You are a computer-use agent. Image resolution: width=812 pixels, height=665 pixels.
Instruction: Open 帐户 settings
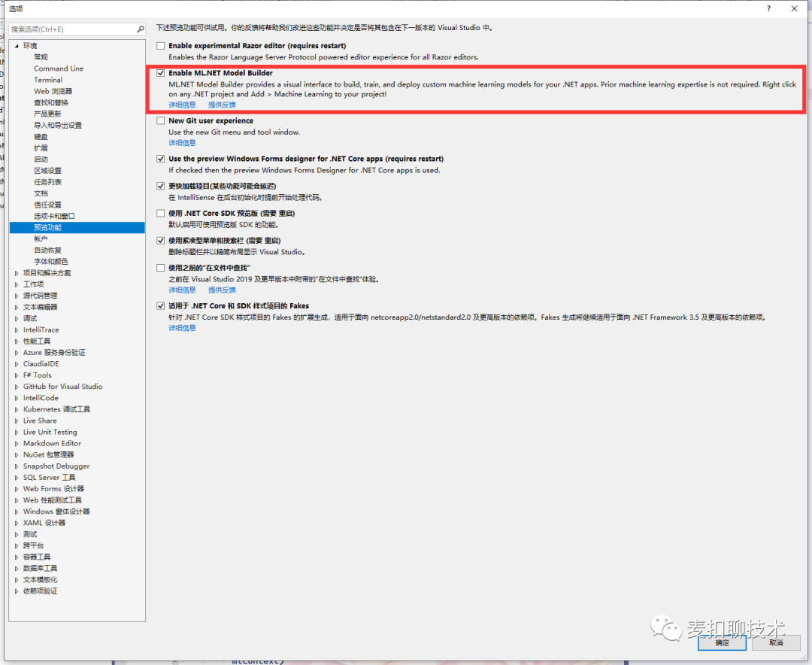click(41, 239)
